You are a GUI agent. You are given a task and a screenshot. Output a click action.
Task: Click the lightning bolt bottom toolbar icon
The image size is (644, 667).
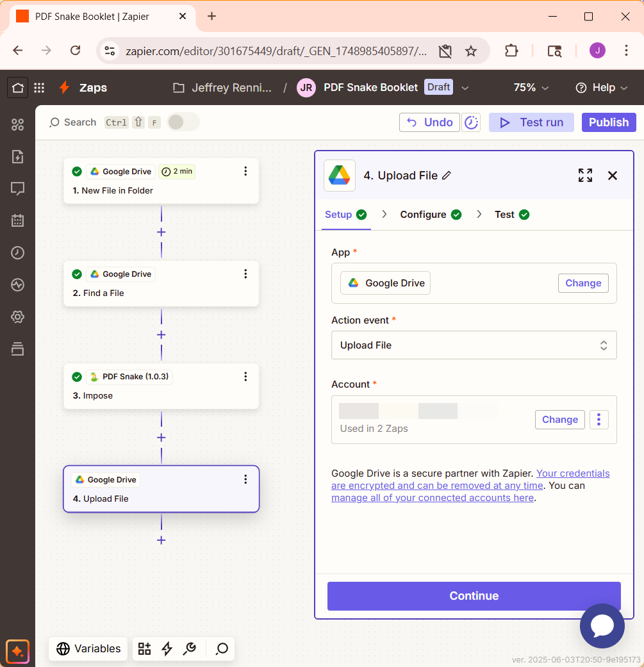pos(167,648)
